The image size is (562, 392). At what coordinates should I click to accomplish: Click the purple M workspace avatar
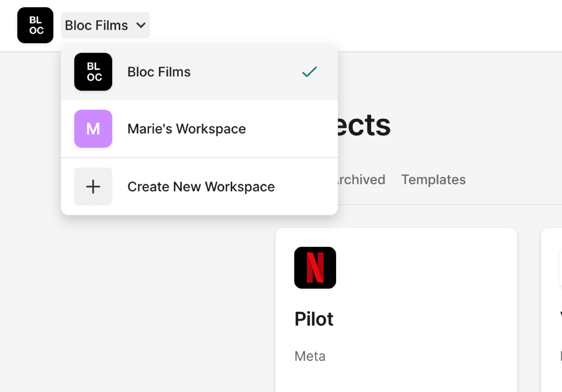(x=93, y=129)
